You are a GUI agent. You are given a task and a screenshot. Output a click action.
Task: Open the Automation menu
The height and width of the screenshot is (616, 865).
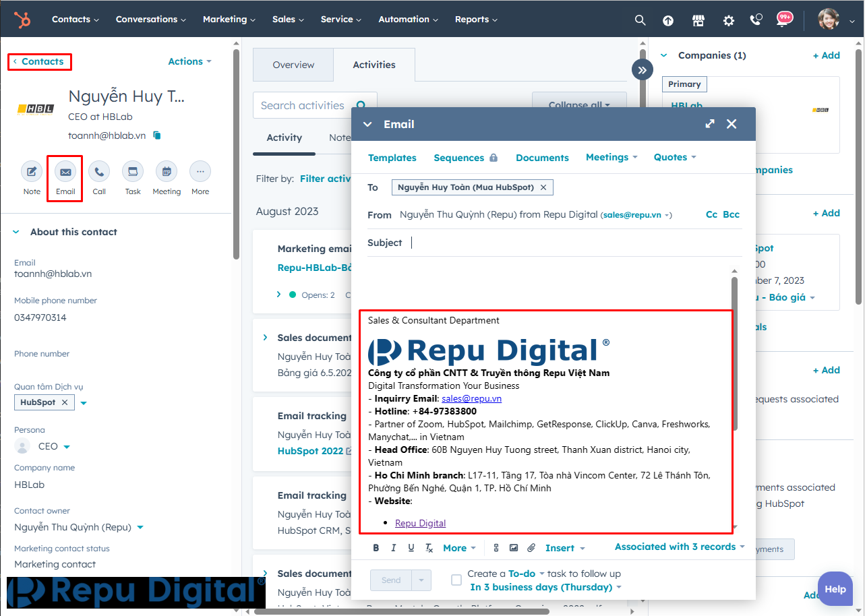pyautogui.click(x=409, y=20)
